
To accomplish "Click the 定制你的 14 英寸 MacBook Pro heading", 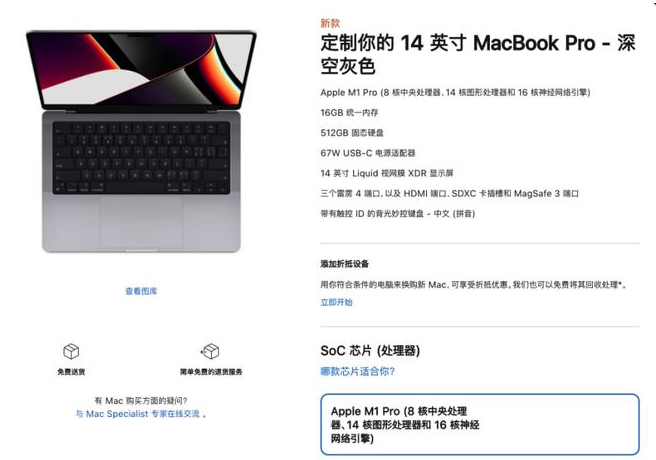I will pos(478,54).
